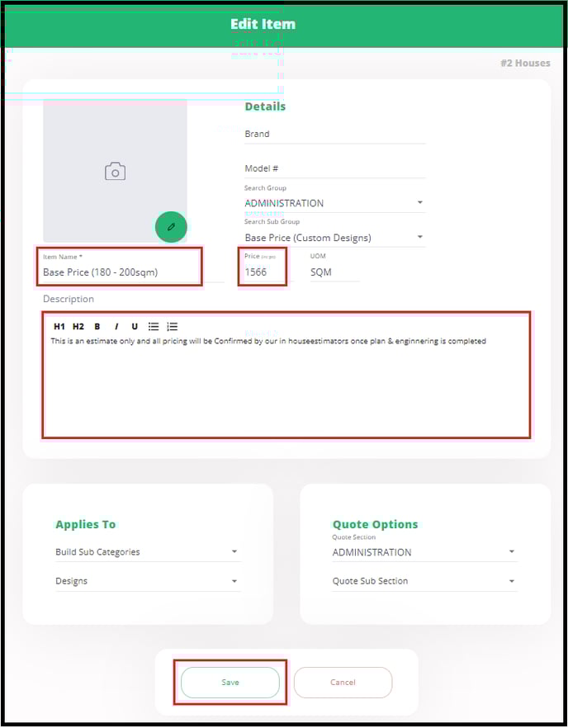568x728 pixels.
Task: Open the Search Group dropdown
Action: tap(334, 203)
